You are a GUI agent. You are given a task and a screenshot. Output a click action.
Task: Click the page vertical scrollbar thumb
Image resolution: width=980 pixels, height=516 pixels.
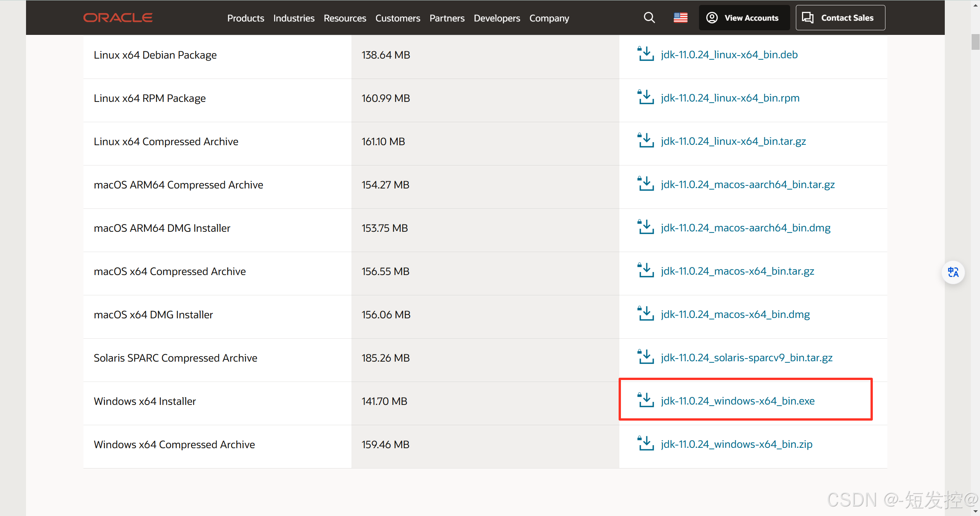pyautogui.click(x=975, y=42)
